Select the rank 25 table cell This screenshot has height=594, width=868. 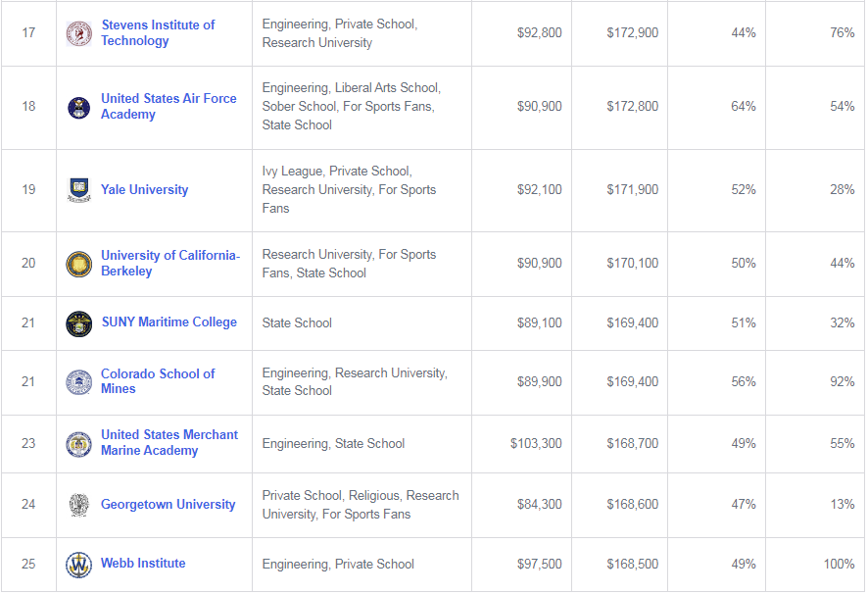point(28,565)
